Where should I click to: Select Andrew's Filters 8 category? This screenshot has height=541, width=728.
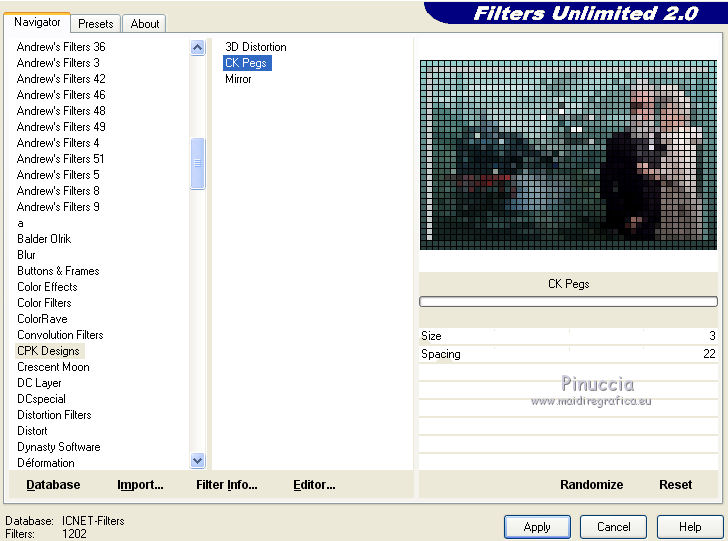click(x=58, y=191)
